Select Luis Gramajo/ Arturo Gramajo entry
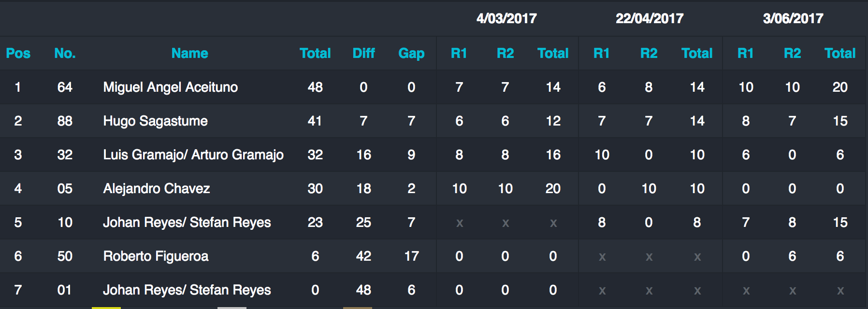 [193, 154]
